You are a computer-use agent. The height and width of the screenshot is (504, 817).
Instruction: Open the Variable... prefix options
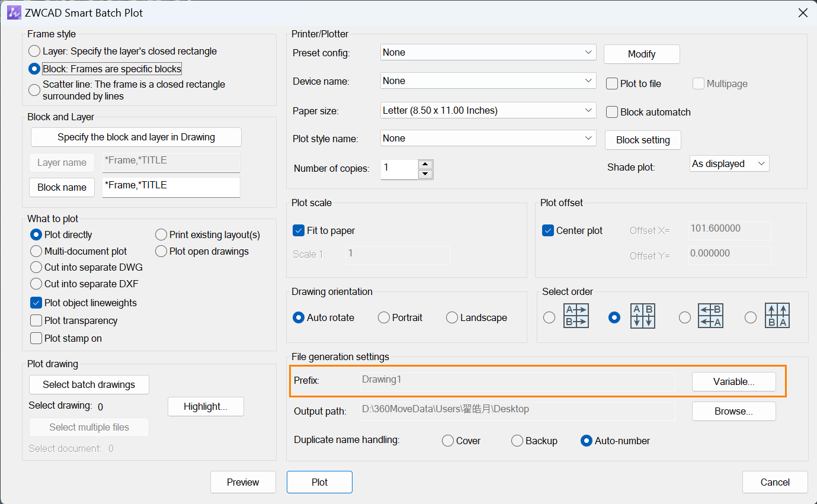click(x=734, y=382)
